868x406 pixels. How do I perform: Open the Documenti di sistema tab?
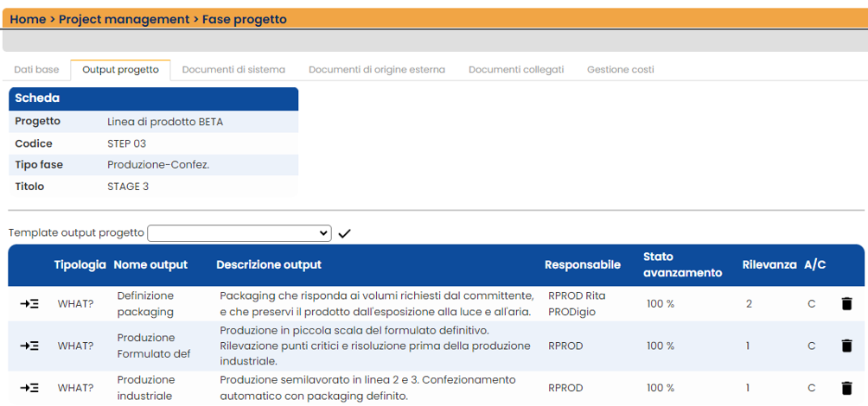pyautogui.click(x=233, y=70)
